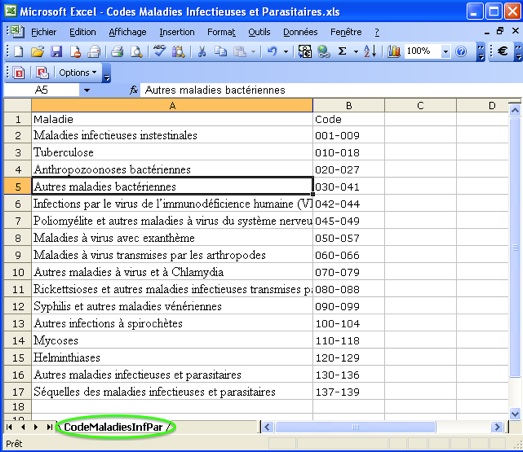Image resolution: width=523 pixels, height=452 pixels.
Task: Open the Données menu
Action: click(300, 32)
